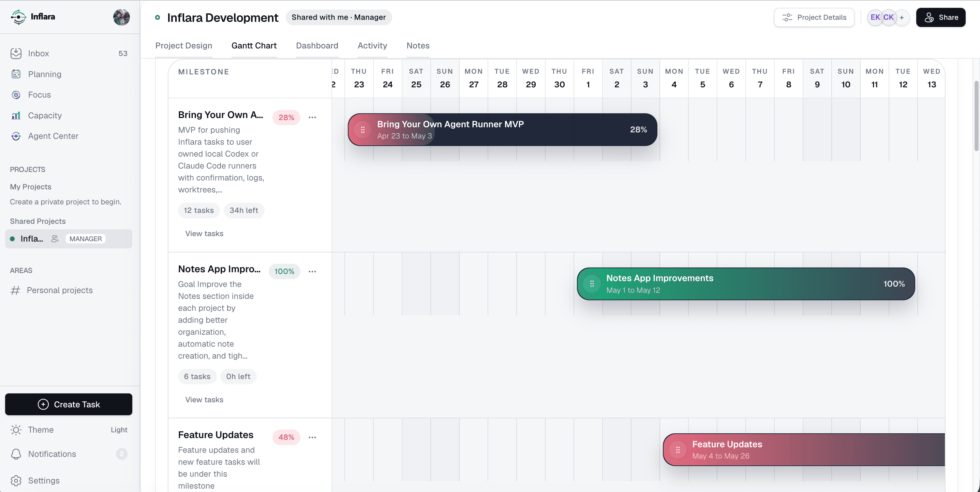Click the sliders icon in Project Details
Viewport: 980px width, 492px height.
tap(787, 17)
